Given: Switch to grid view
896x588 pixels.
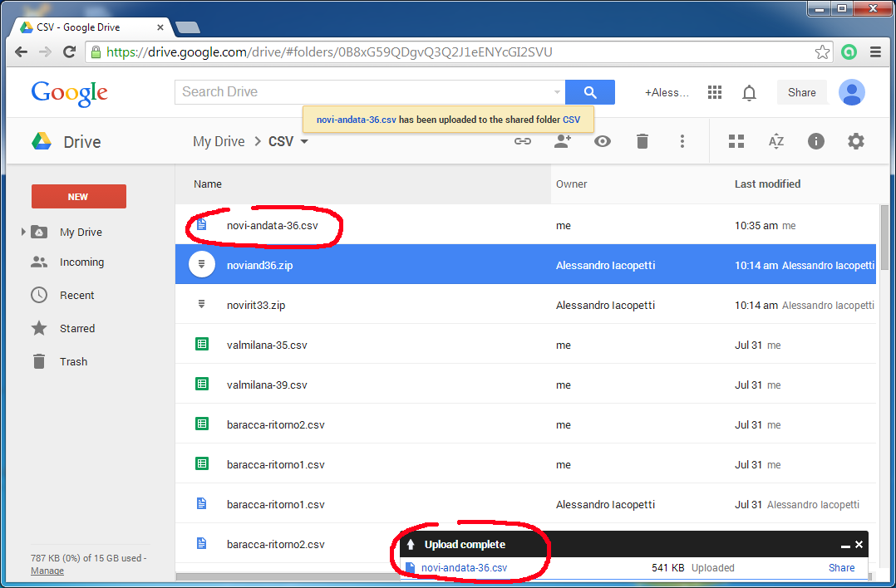Looking at the screenshot, I should click(736, 141).
